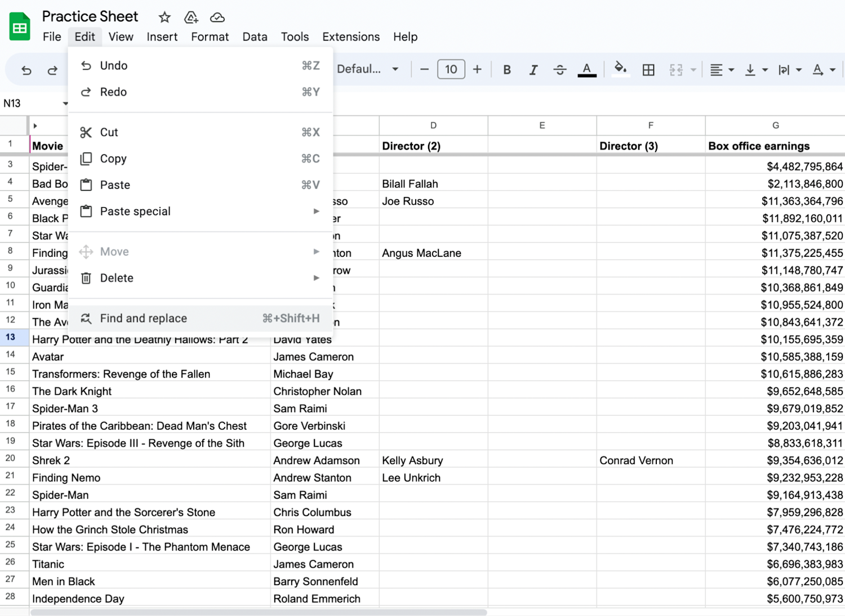Select row 20 header

pyautogui.click(x=14, y=458)
